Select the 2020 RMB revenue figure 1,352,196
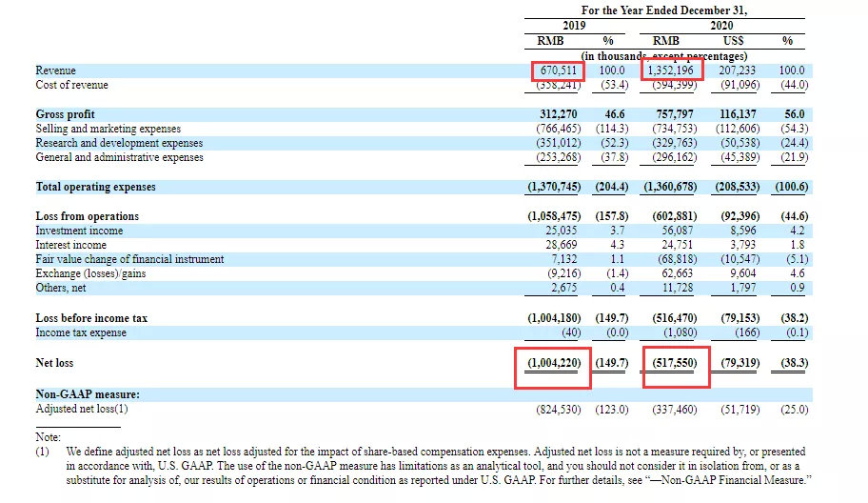The height and width of the screenshot is (503, 868). click(673, 70)
